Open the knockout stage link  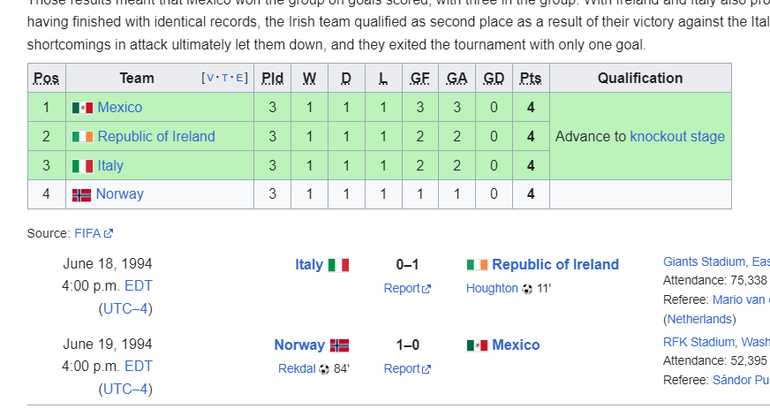(677, 136)
